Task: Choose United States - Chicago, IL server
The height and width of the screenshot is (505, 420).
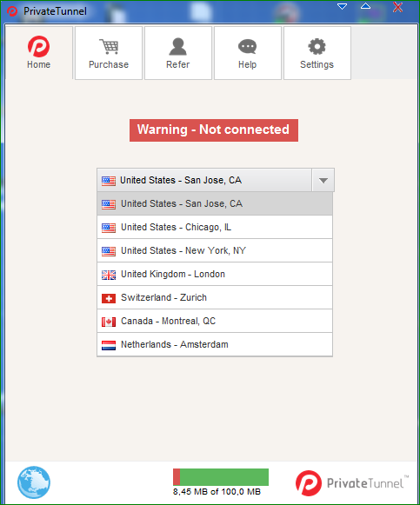Action: (215, 227)
